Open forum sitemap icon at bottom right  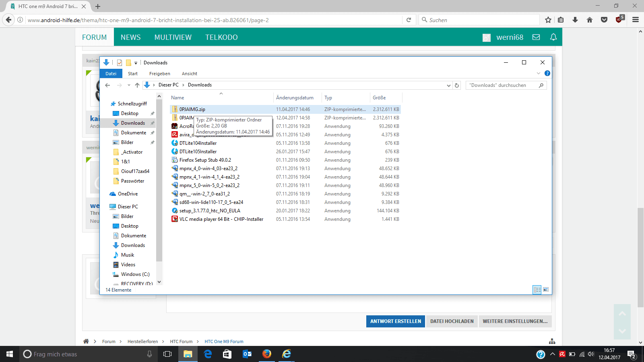pos(552,341)
